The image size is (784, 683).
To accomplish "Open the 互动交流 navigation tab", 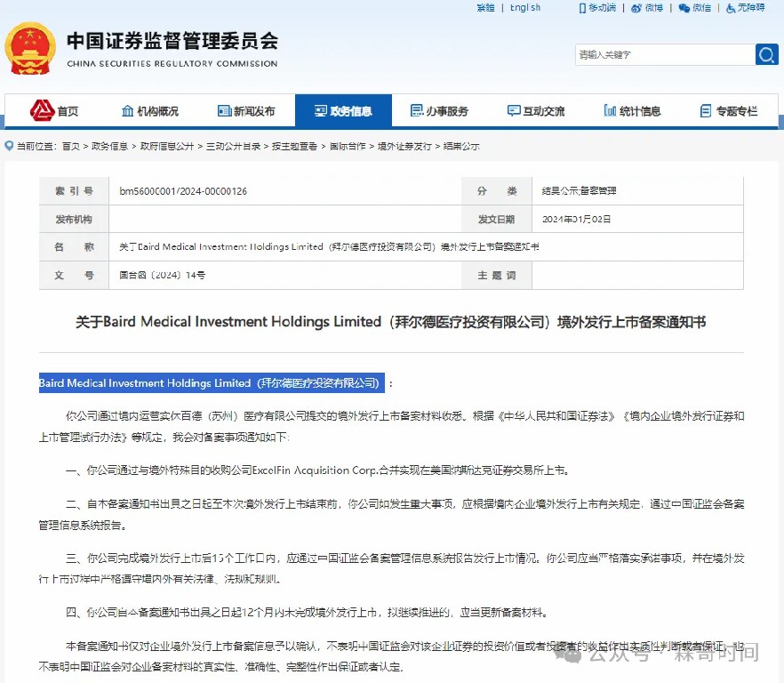I will pos(535,110).
